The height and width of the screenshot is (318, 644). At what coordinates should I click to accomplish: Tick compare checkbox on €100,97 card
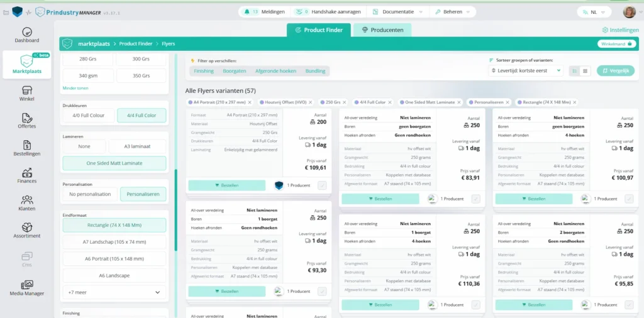[629, 199]
